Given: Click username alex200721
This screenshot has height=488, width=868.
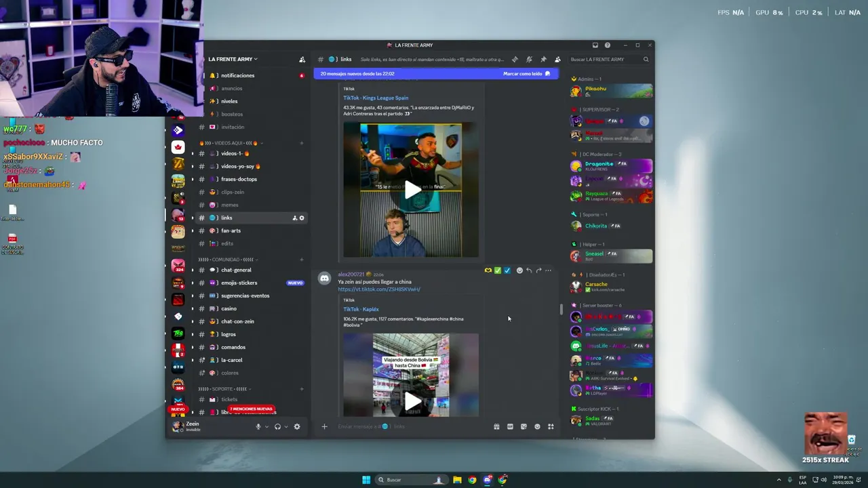Looking at the screenshot, I should (351, 274).
